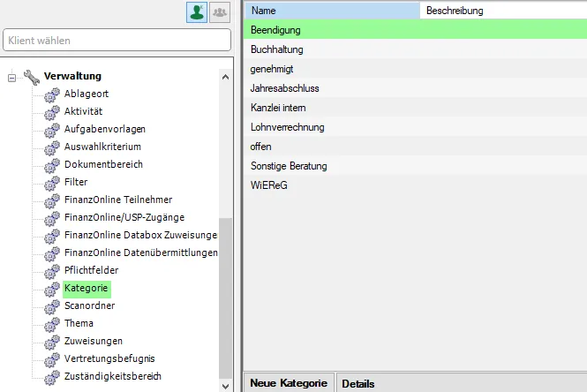Open Aufgabenvorlagen in the tree
The width and height of the screenshot is (587, 392).
point(105,129)
